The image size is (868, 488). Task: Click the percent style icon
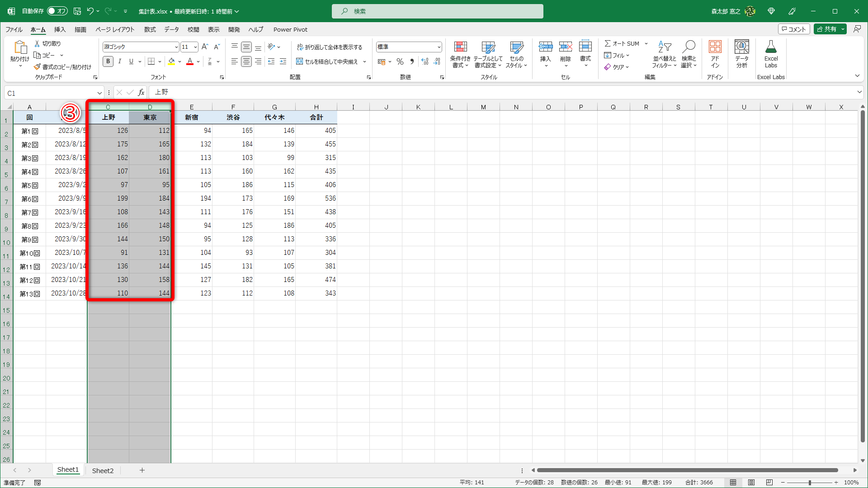[400, 61]
